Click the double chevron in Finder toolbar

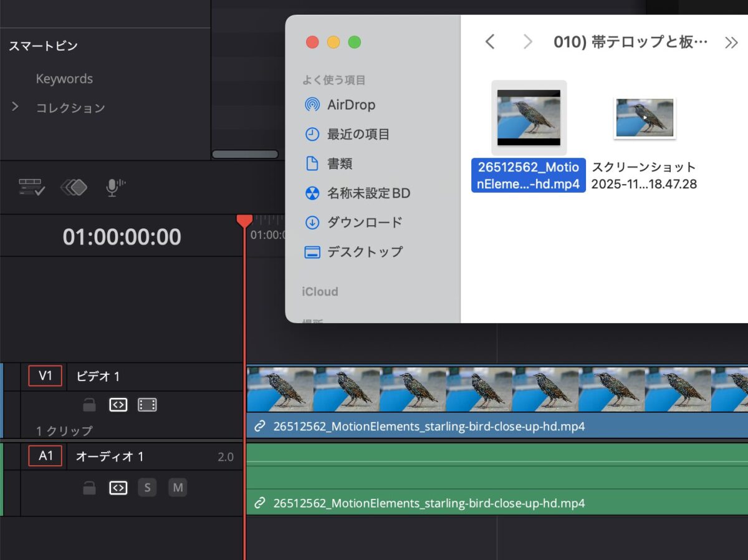coord(731,42)
